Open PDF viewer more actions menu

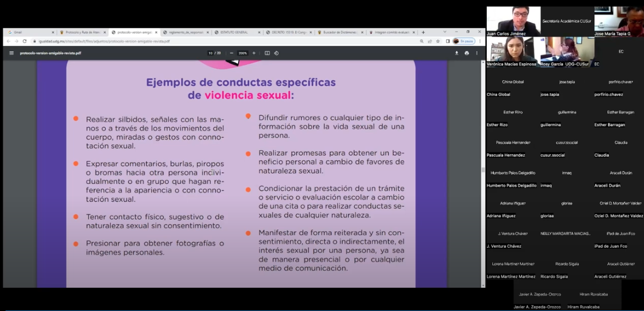tap(477, 53)
